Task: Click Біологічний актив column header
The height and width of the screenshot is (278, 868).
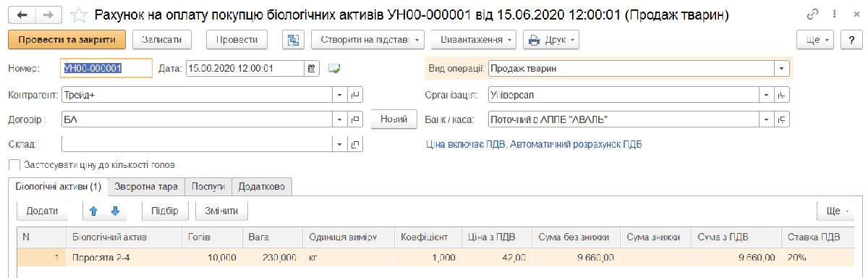Action: pos(124,237)
